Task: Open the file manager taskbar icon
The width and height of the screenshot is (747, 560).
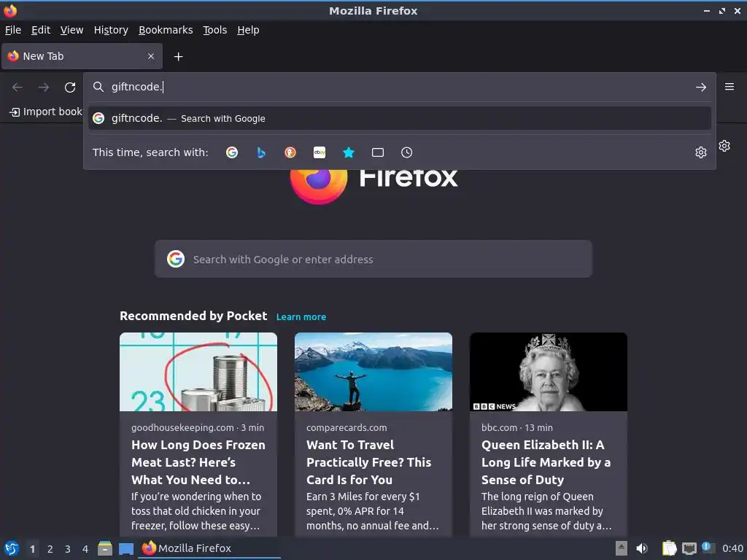Action: [x=105, y=548]
